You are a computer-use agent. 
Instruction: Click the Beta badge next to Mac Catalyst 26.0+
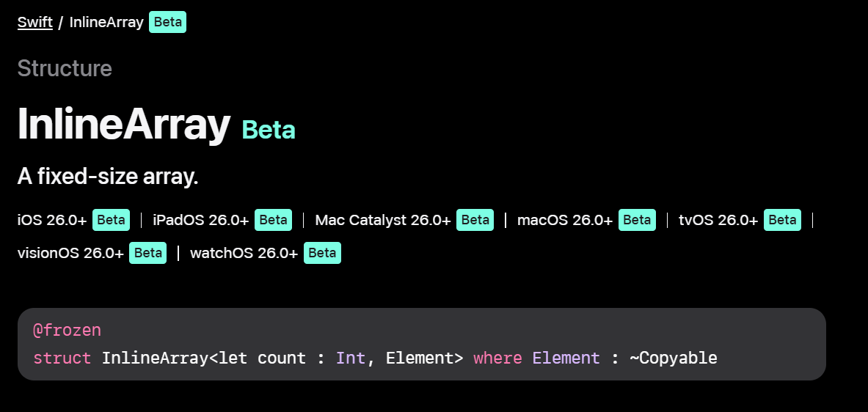click(x=475, y=220)
